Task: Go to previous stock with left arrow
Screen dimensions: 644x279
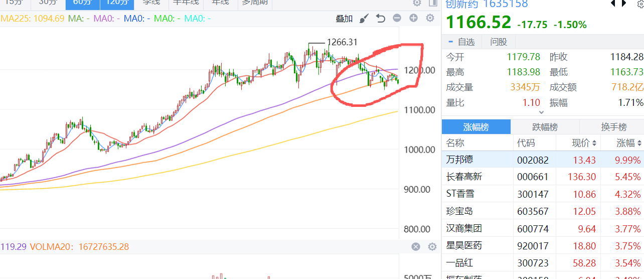Action: click(x=613, y=4)
